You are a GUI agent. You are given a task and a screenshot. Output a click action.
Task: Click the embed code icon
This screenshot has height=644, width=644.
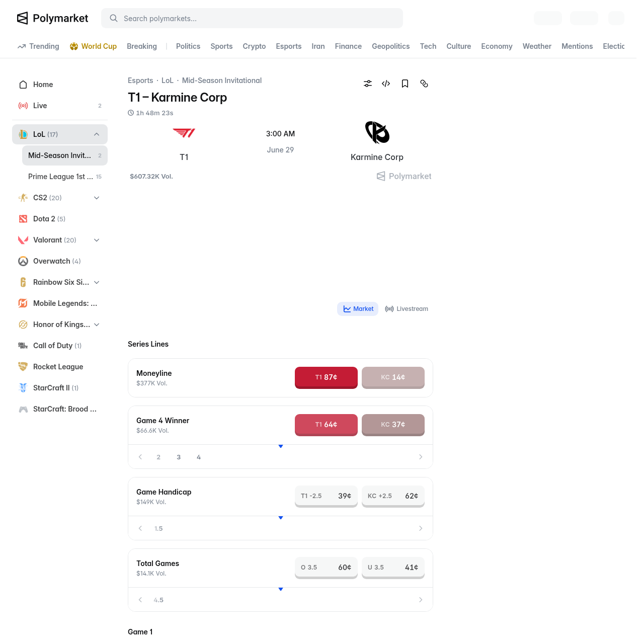(386, 84)
